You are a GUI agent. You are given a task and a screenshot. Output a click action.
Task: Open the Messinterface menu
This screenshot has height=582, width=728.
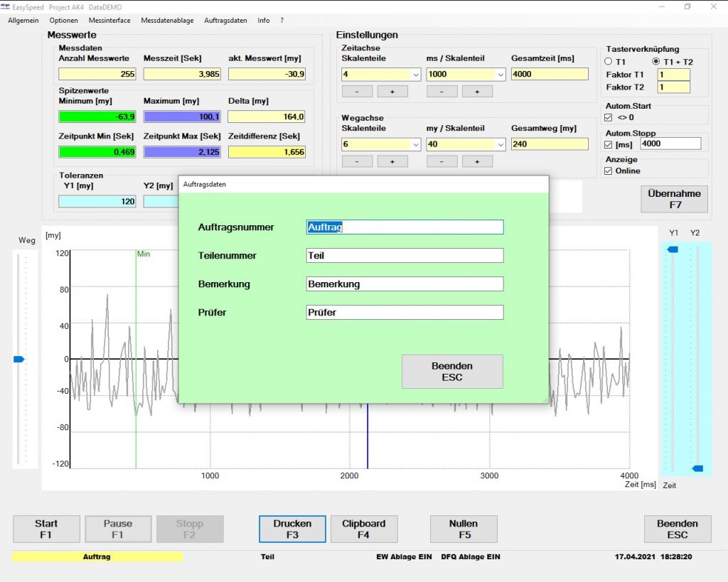(x=109, y=21)
